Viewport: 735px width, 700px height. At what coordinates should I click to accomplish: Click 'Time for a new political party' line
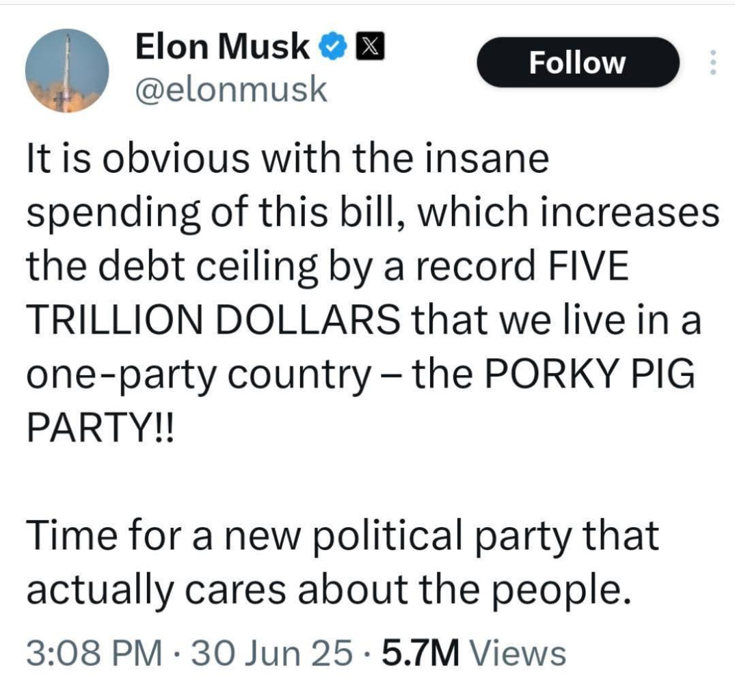pyautogui.click(x=343, y=536)
